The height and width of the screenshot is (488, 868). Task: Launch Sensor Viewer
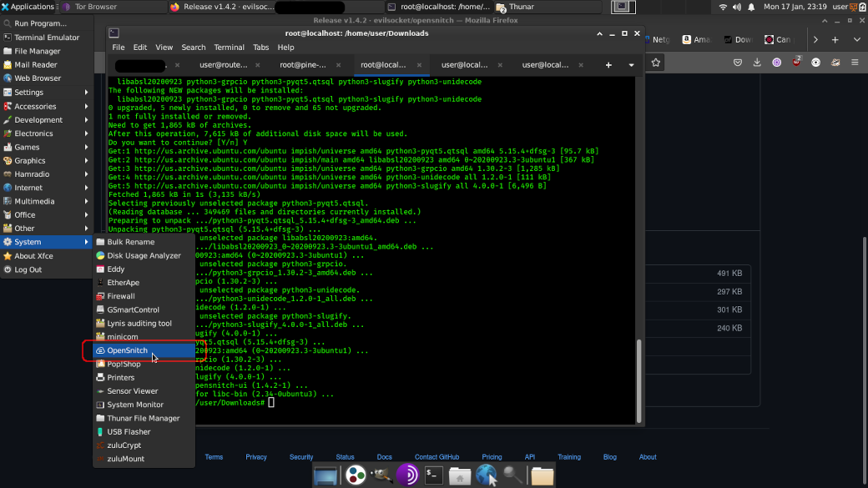(144, 391)
